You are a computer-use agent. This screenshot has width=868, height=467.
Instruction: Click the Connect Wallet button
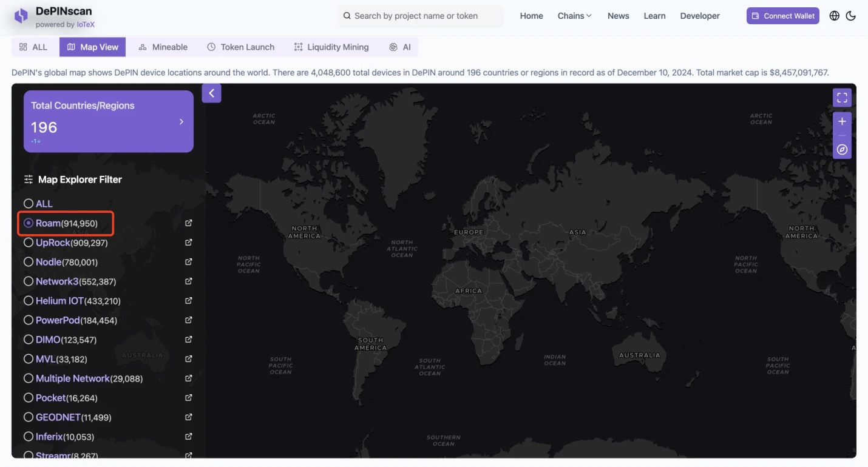782,16
